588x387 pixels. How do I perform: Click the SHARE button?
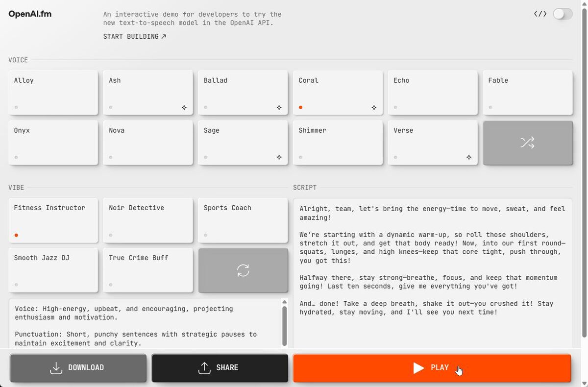pyautogui.click(x=220, y=368)
